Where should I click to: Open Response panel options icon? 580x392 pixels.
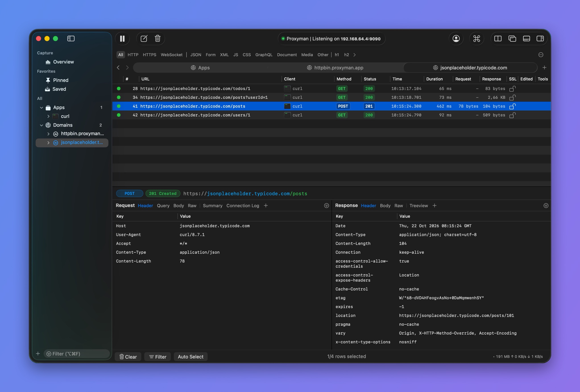pos(546,206)
